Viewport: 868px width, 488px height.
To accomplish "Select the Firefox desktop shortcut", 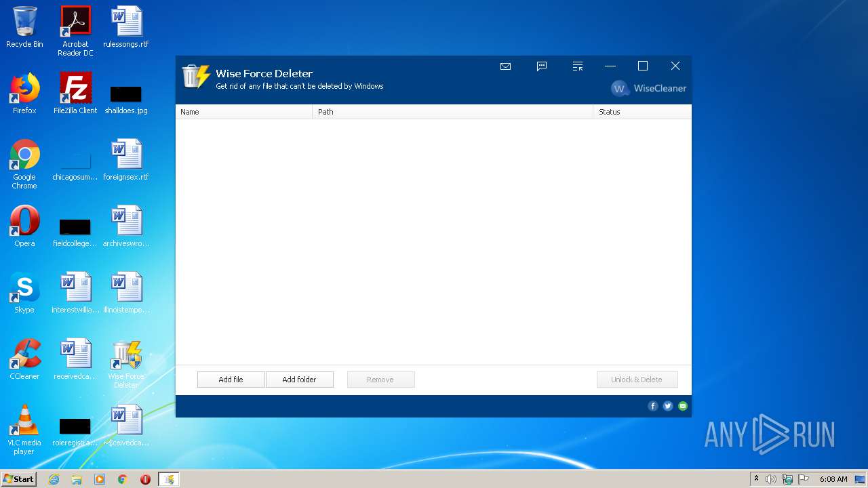I will tap(24, 94).
